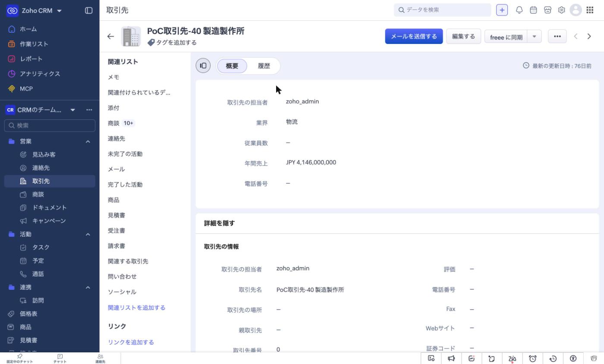Go back using the left arrow icon
Viewport: 604px width, 364px height.
pyautogui.click(x=110, y=37)
